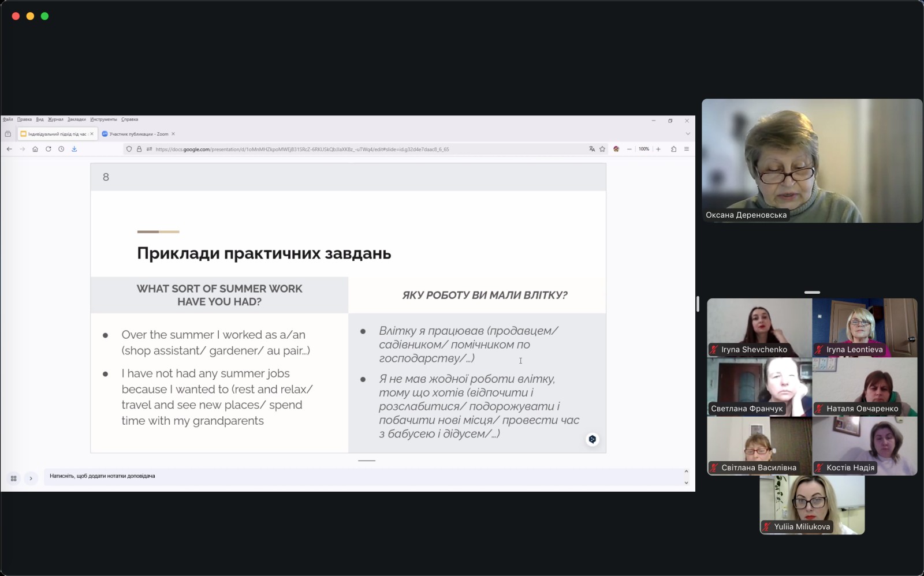Open the Закладки menu
Viewport: 924px width, 576px height.
point(76,119)
